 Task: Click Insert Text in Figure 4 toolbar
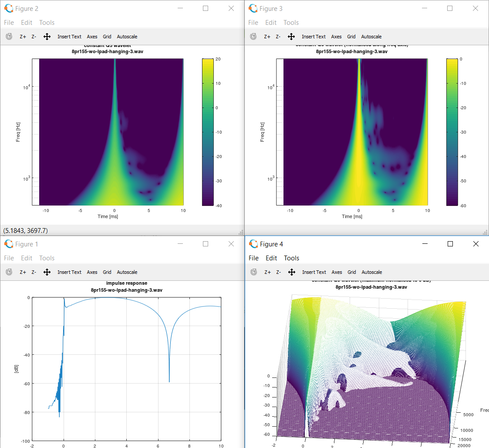314,272
